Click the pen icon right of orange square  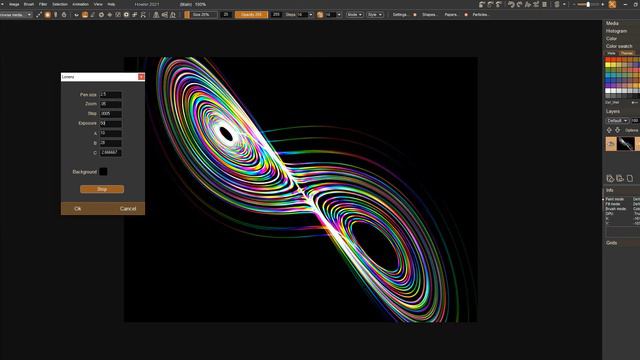click(x=93, y=15)
